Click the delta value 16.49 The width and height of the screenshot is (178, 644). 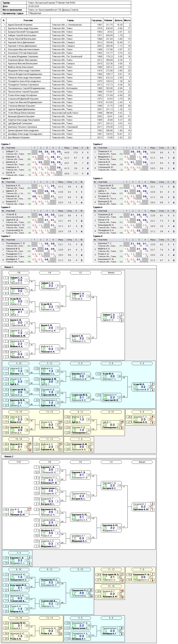pyautogui.click(x=120, y=42)
